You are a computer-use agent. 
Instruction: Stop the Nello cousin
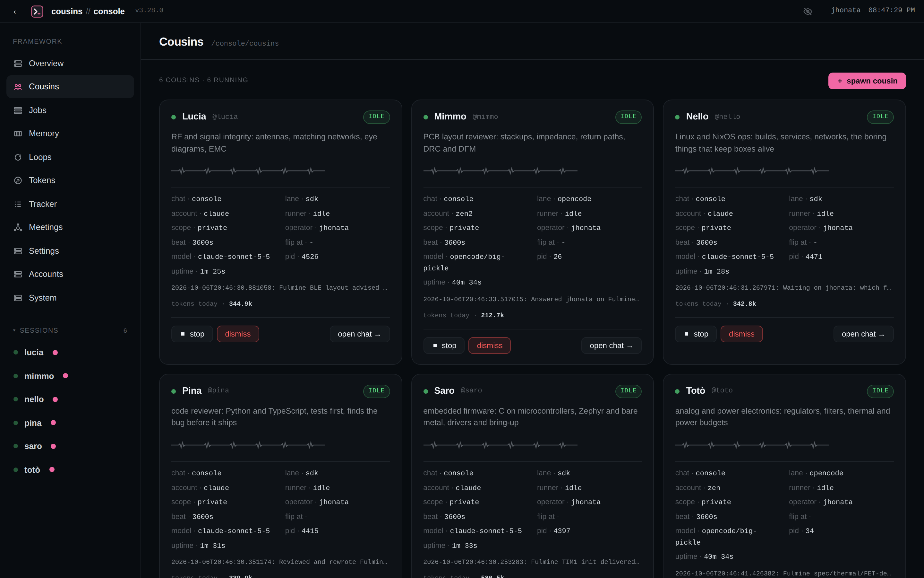pyautogui.click(x=696, y=334)
